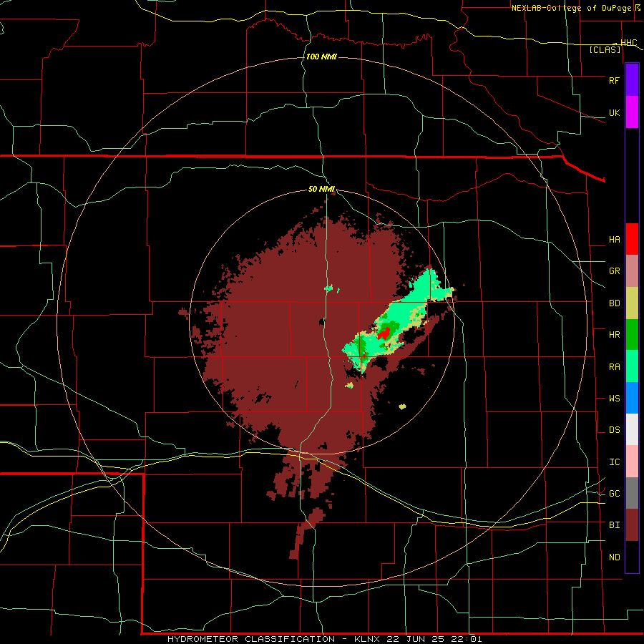644x644 pixels.
Task: Click the ND legend label
Action: tap(614, 557)
